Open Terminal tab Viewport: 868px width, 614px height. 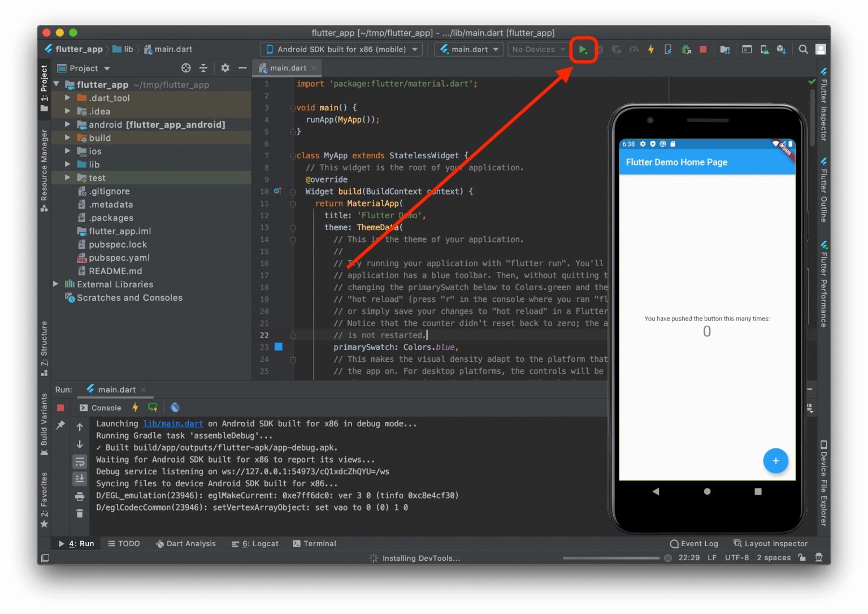point(315,544)
